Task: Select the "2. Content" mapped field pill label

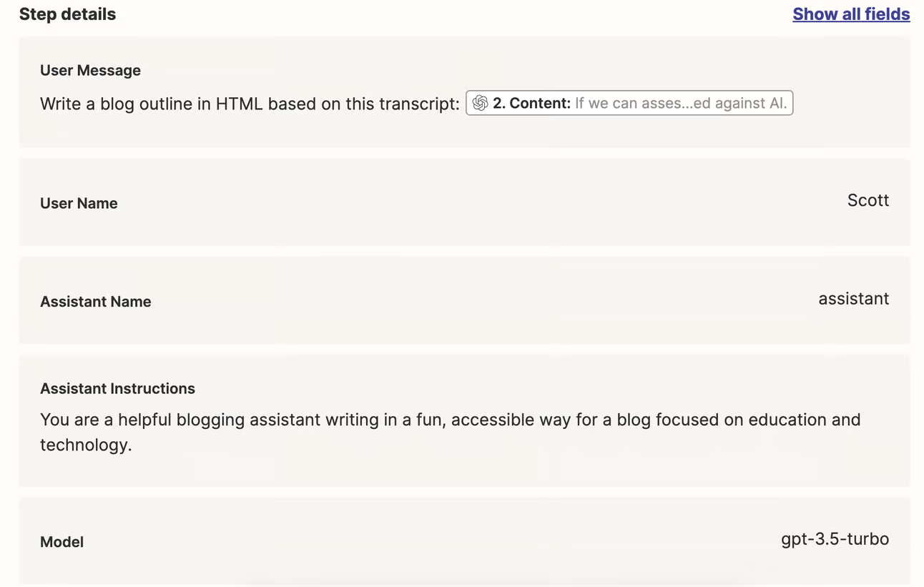Action: (531, 103)
